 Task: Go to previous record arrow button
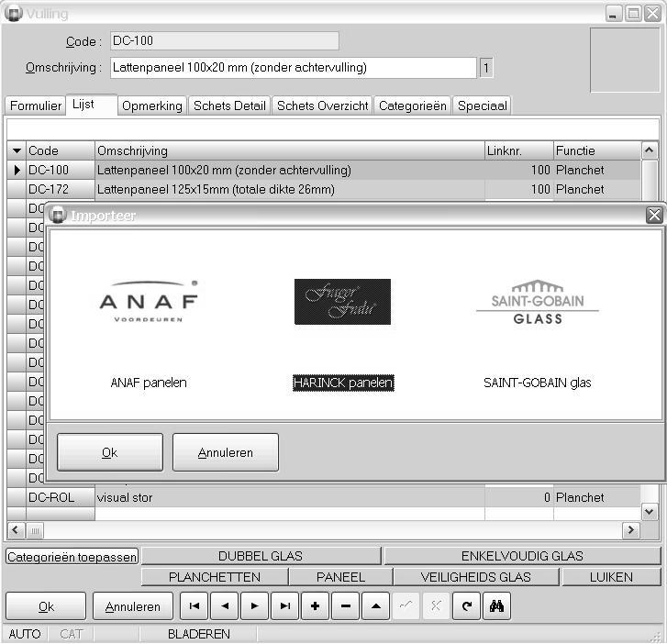[x=225, y=605]
